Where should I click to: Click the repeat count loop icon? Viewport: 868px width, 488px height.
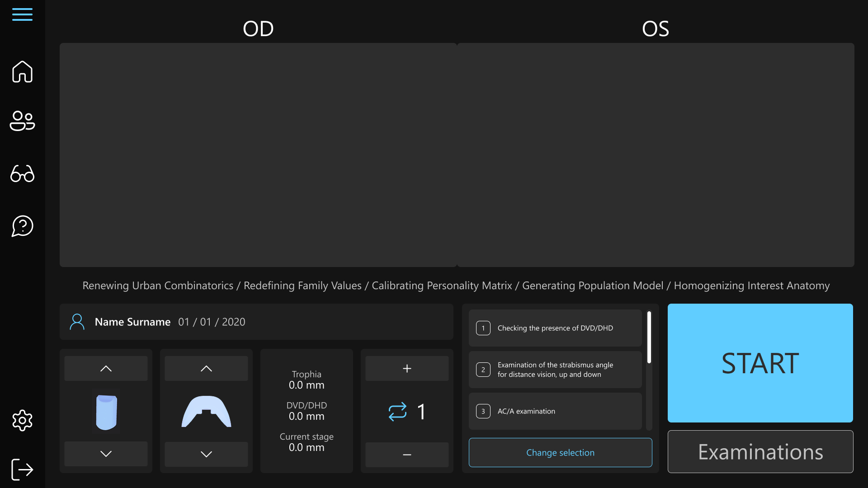pyautogui.click(x=397, y=412)
